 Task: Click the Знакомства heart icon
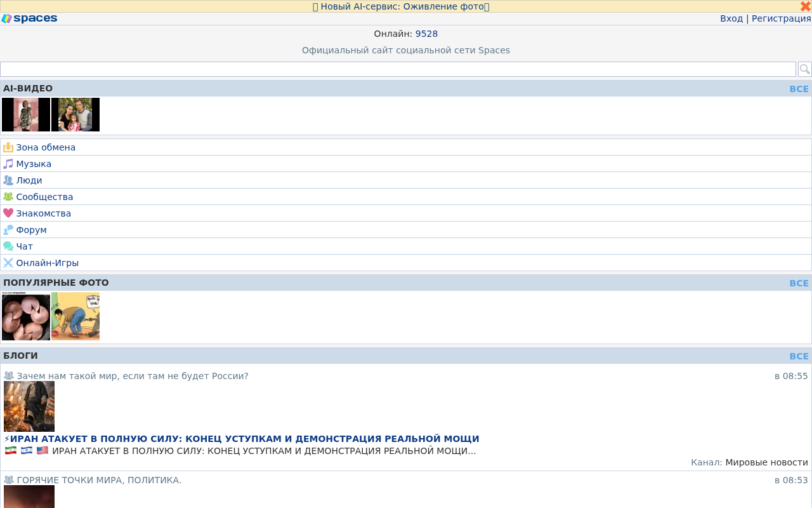8,213
